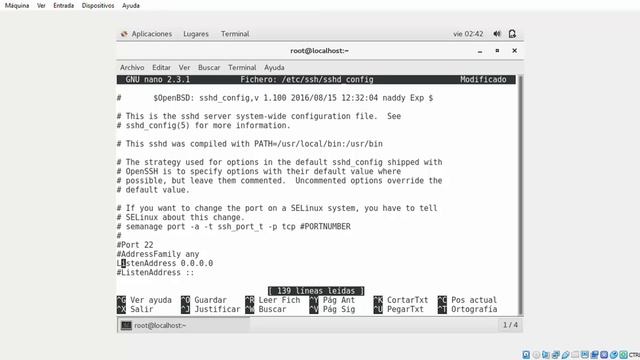Click the 'compiled with PATH=/usr/local/bin:/usr/bin' line
Viewport: 640px width, 360px height.
click(x=249, y=144)
